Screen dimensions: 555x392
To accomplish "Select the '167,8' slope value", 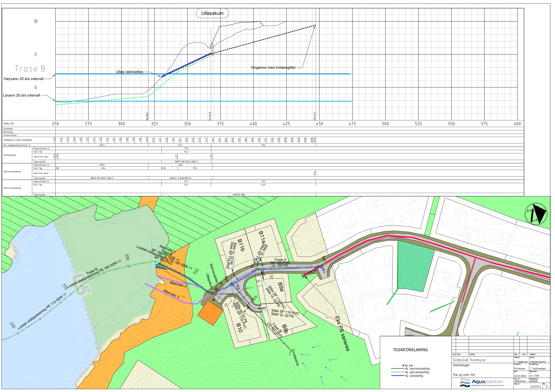I will [x=163, y=168].
